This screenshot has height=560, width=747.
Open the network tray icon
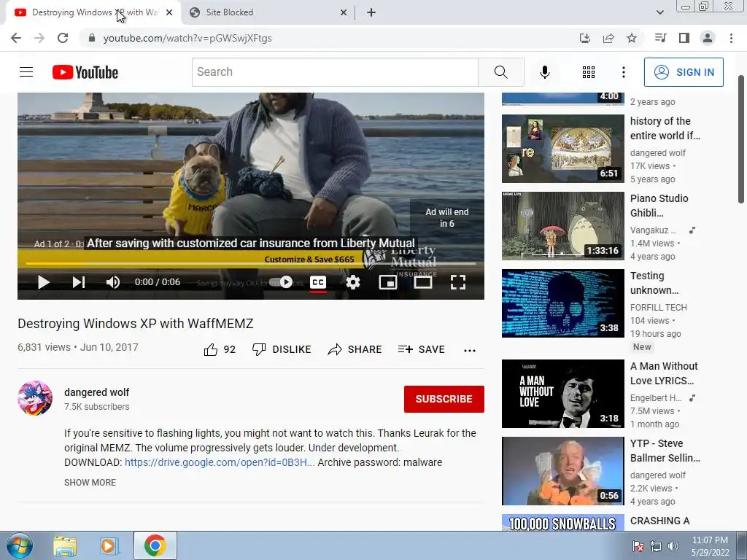click(x=656, y=546)
